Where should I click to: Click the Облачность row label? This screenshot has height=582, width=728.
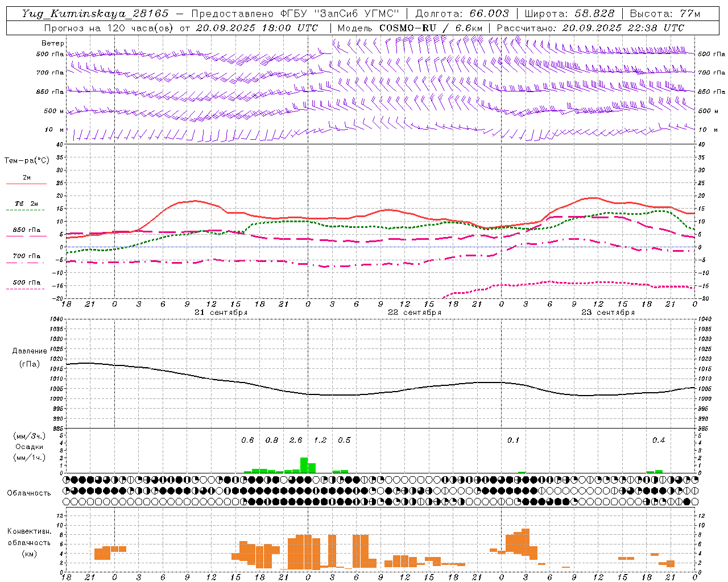29,493
